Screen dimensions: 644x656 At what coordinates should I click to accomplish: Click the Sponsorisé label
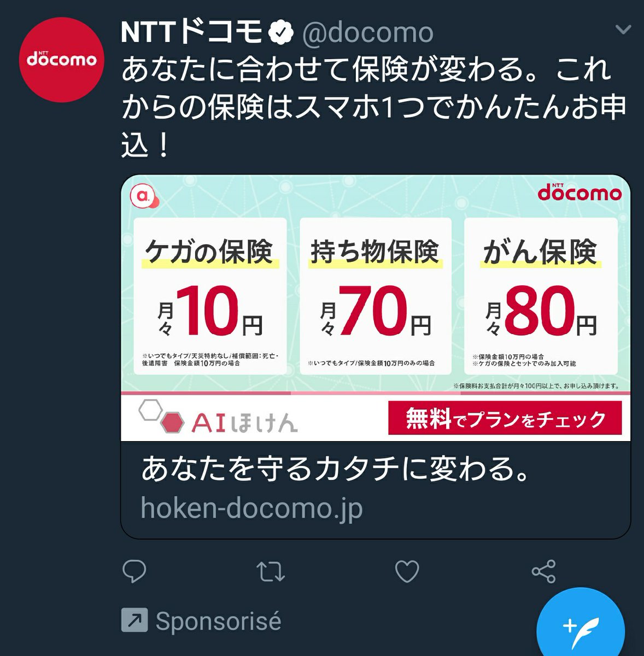tap(218, 621)
